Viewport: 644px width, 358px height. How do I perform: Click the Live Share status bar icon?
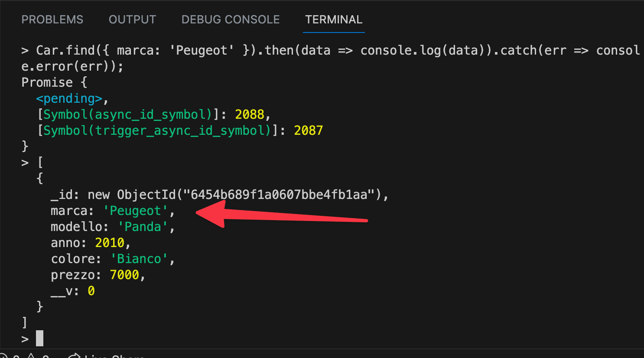tap(75, 356)
